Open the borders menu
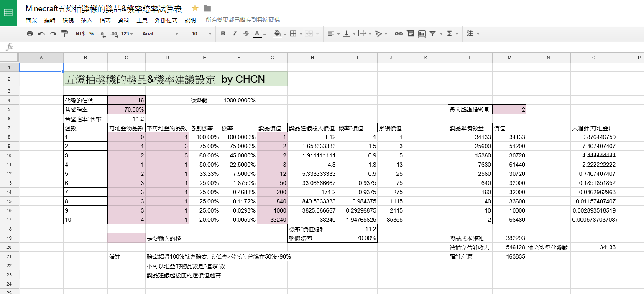Image resolution: width=644 pixels, height=294 pixels. tap(296, 34)
